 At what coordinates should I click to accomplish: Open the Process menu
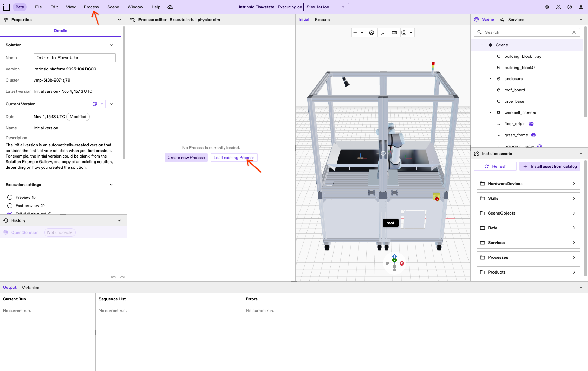[x=91, y=7]
